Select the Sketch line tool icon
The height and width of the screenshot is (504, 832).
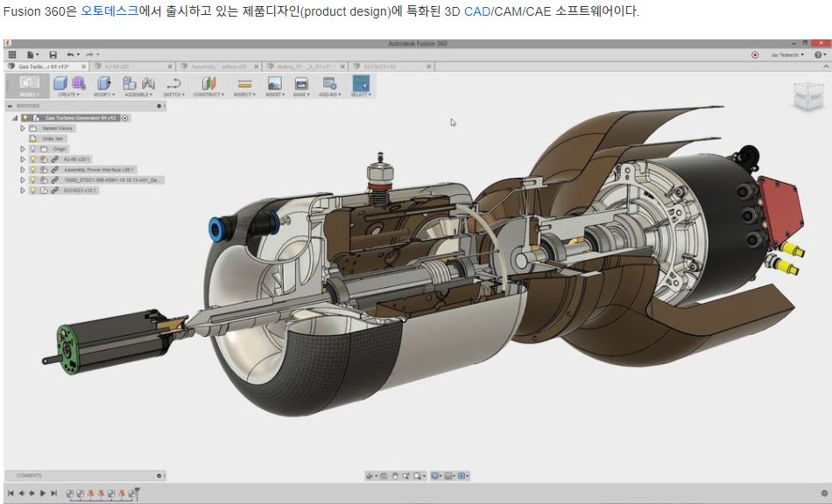pos(173,82)
